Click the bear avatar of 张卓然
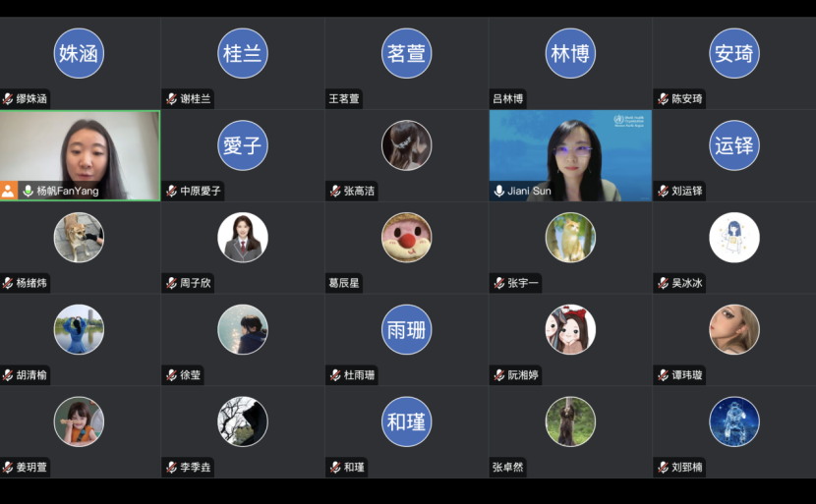816x504 pixels. (x=570, y=421)
